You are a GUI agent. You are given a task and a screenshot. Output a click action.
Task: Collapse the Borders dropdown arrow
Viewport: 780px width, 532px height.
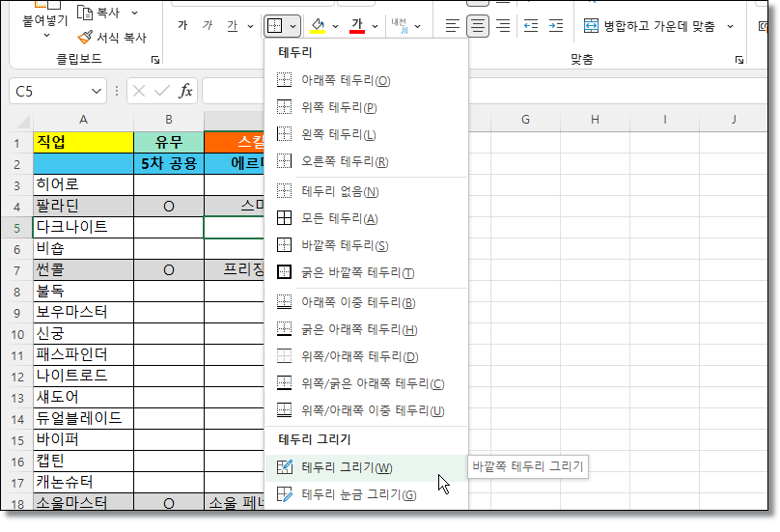293,26
